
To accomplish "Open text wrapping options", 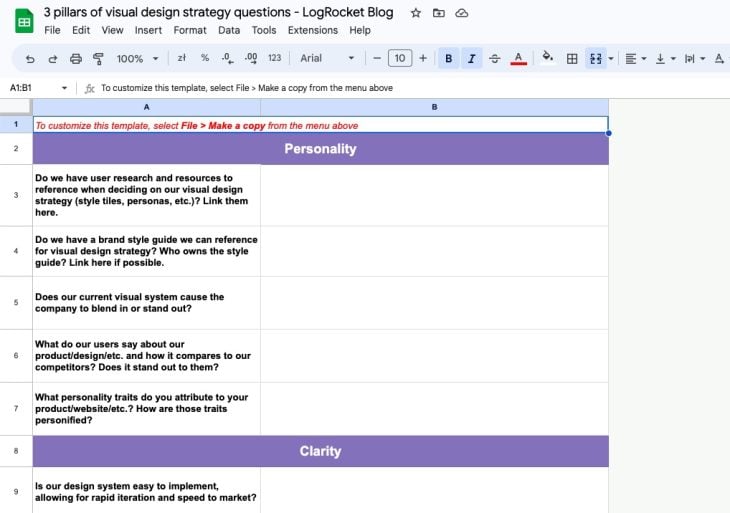I will click(695, 59).
